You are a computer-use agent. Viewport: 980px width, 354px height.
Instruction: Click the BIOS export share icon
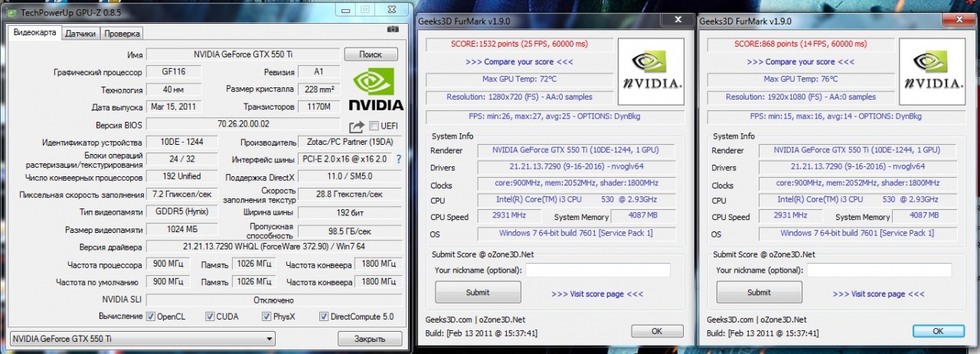coord(357,126)
